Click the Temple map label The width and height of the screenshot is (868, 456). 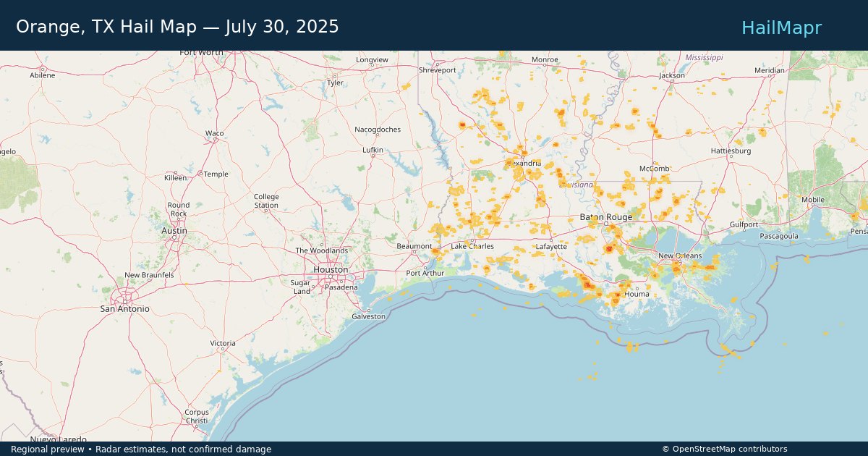click(x=216, y=174)
